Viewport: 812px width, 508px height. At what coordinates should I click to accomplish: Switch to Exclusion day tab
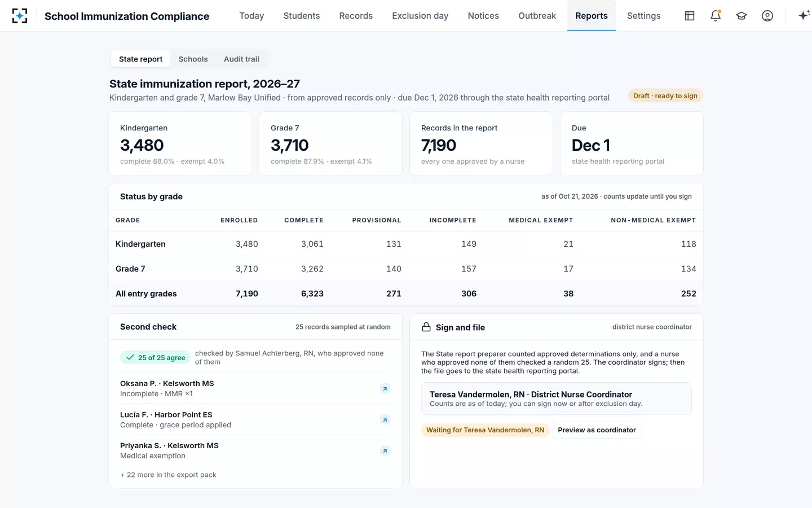[420, 16]
